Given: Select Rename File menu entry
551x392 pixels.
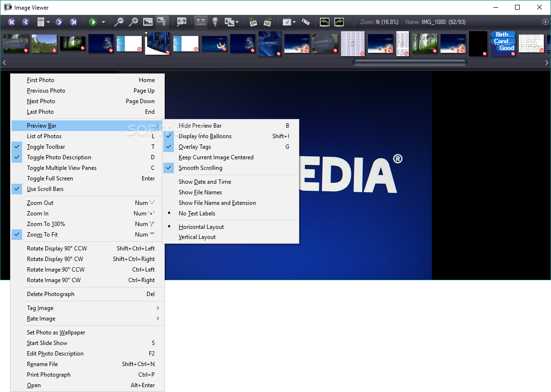Looking at the screenshot, I should click(x=87, y=364).
